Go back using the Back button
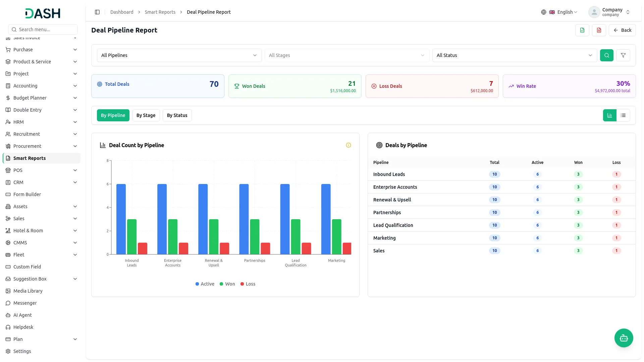 point(622,30)
